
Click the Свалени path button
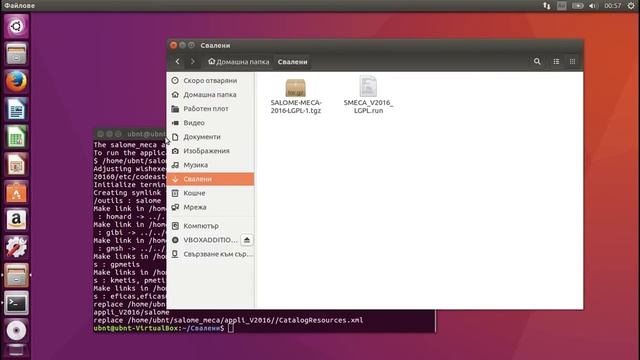[x=292, y=62]
